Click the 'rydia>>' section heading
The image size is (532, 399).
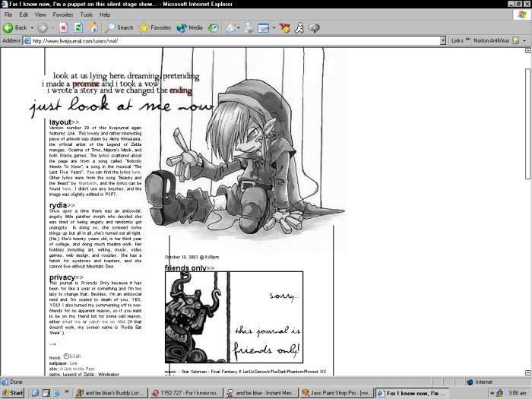[62, 205]
